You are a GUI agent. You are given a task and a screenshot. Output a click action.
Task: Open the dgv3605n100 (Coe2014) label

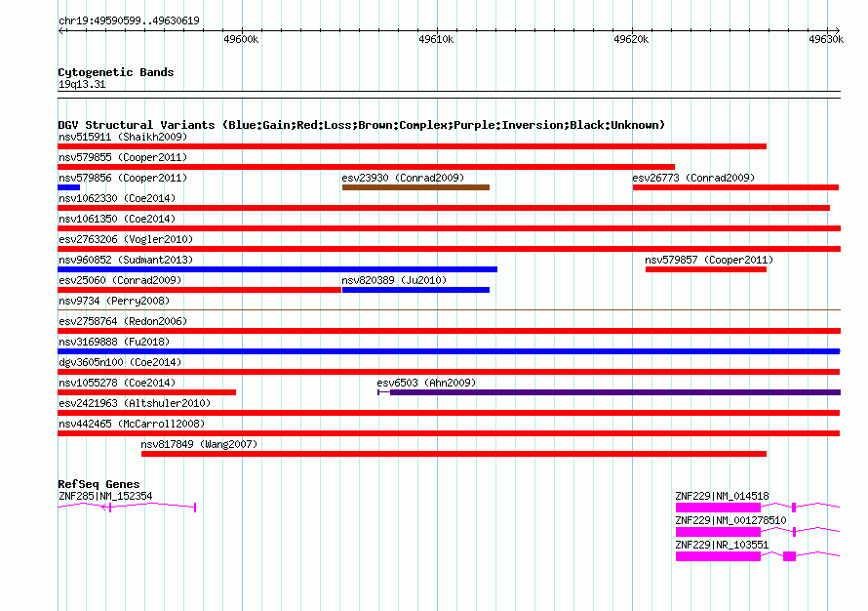[x=120, y=362]
